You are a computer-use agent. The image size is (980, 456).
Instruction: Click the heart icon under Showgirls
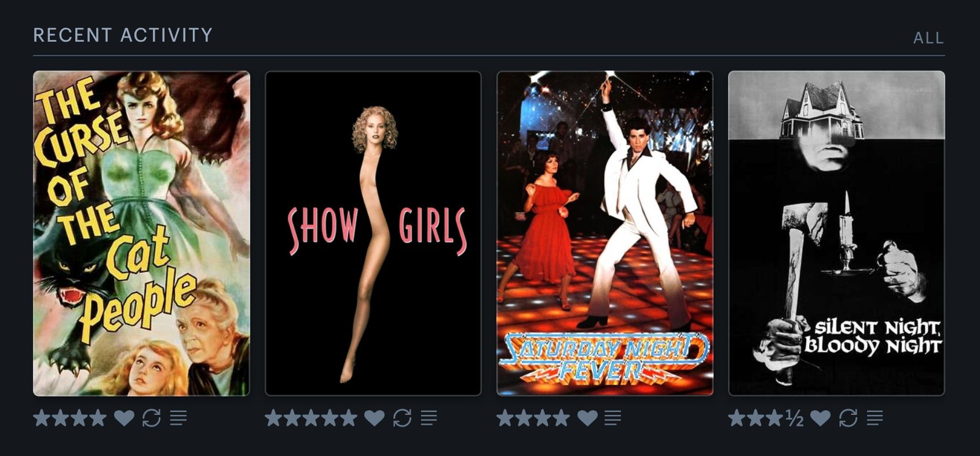click(x=374, y=418)
